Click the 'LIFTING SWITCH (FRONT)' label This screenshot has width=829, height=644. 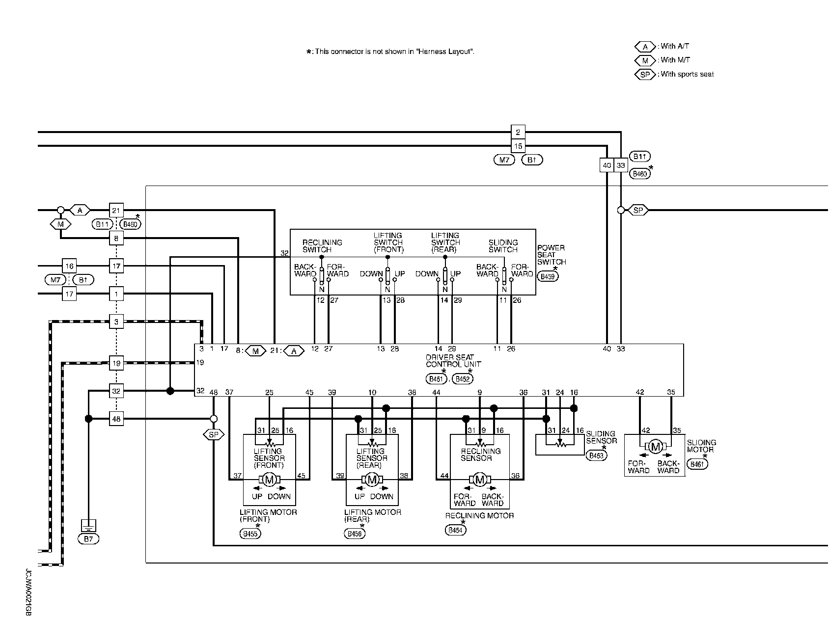388,242
